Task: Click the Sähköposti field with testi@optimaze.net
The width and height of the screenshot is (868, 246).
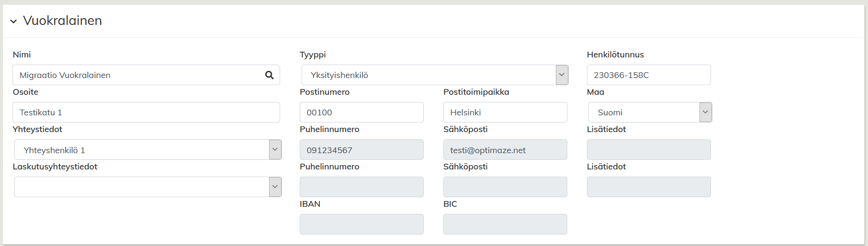Action: 505,150
